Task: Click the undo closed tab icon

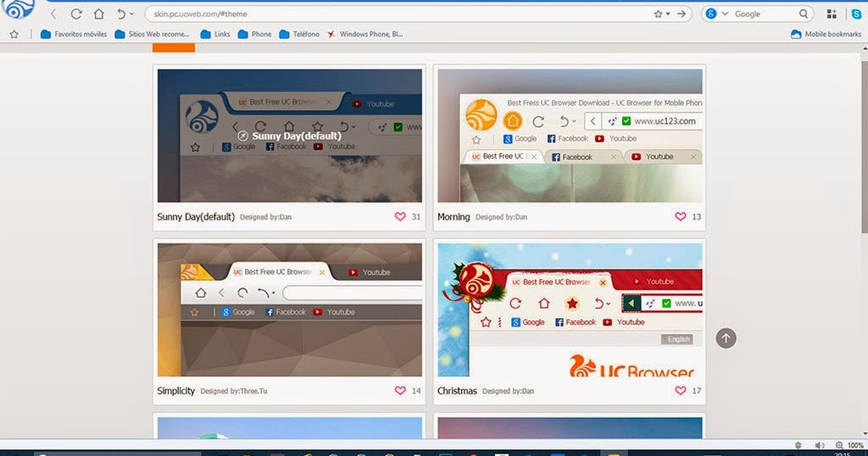Action: coord(120,14)
